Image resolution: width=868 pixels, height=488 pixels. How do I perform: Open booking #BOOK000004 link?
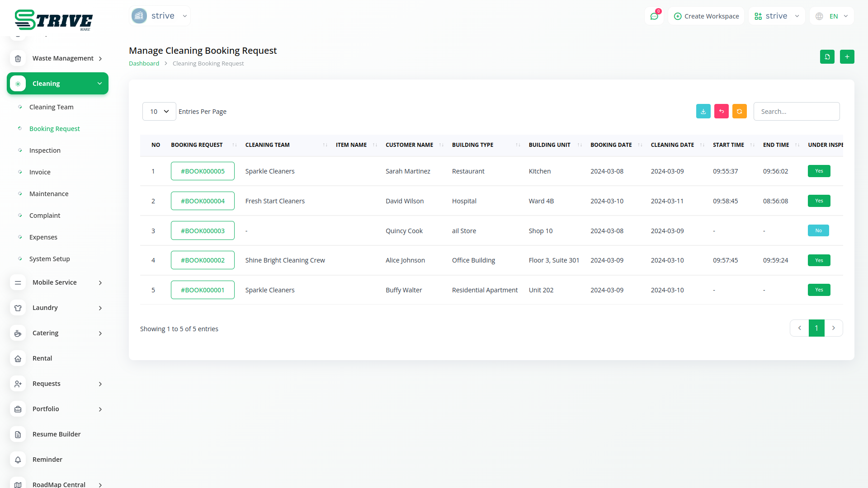(203, 201)
